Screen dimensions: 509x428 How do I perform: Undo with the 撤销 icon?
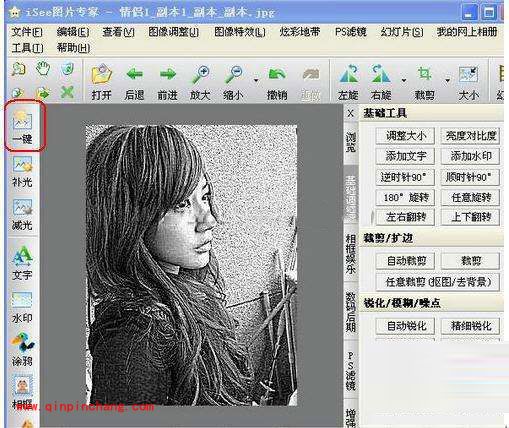click(x=277, y=82)
